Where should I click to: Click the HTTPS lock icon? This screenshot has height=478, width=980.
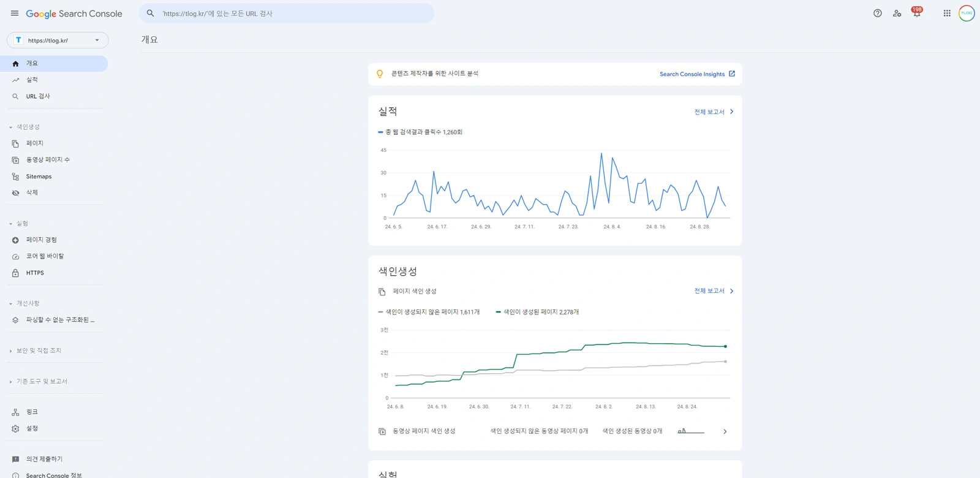click(15, 273)
